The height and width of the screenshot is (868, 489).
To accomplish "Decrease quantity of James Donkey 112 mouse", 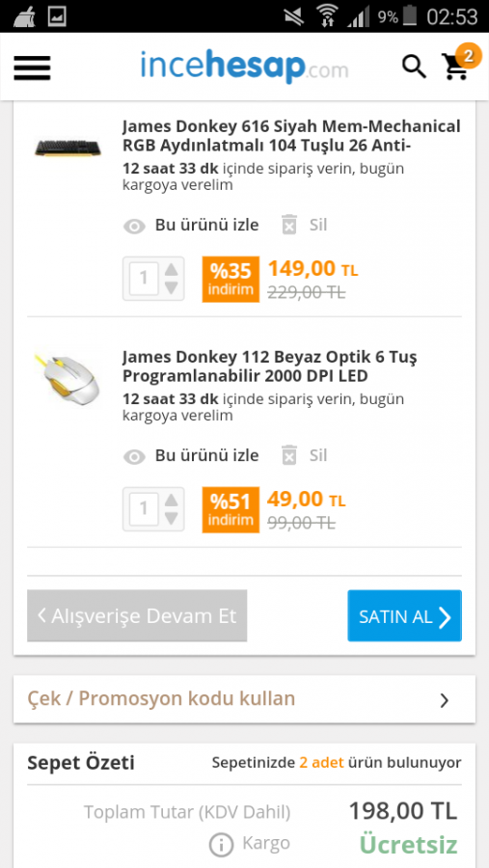I will 171,518.
